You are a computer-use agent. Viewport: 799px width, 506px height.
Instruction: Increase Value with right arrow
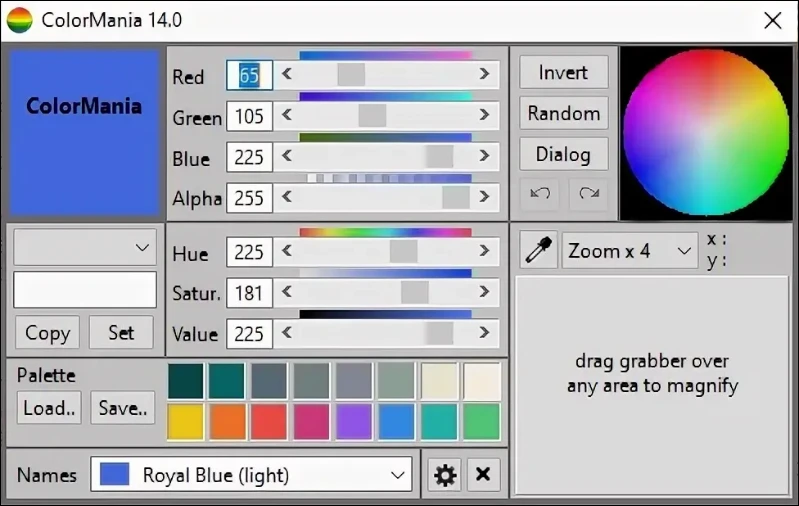click(484, 333)
